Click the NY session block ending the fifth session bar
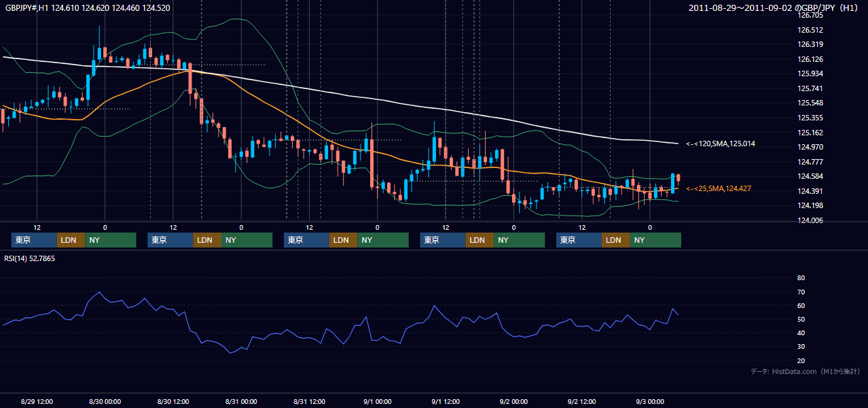 click(x=655, y=240)
